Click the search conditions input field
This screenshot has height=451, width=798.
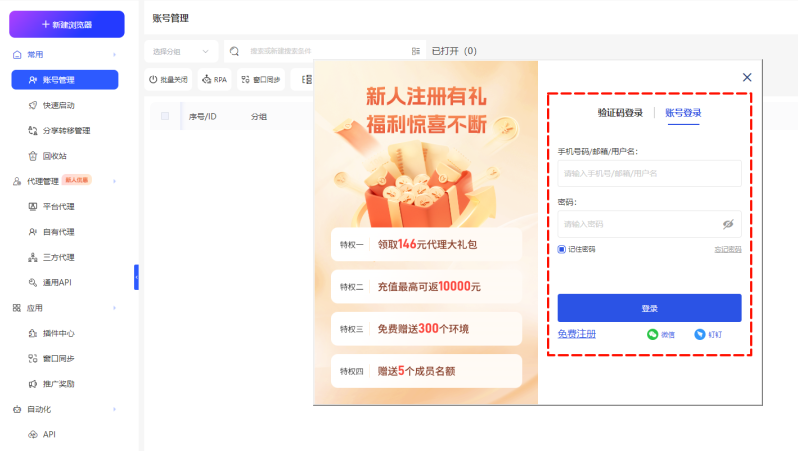pos(326,51)
